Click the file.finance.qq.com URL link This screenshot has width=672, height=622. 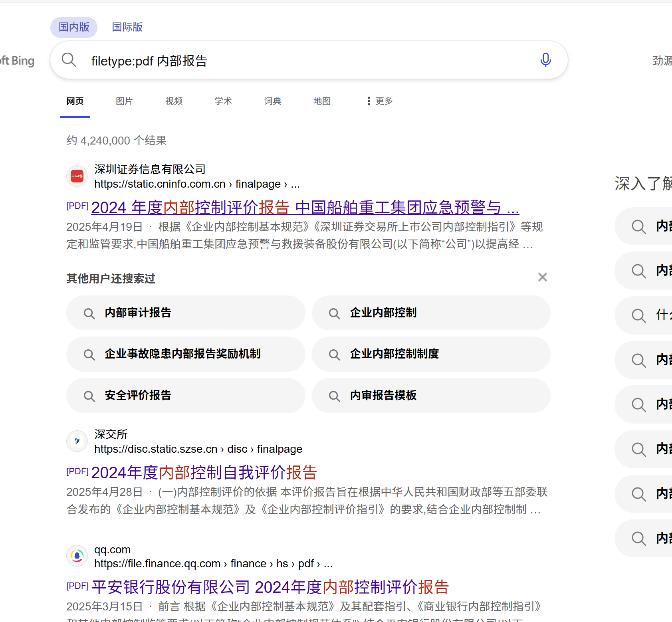[x=213, y=564]
